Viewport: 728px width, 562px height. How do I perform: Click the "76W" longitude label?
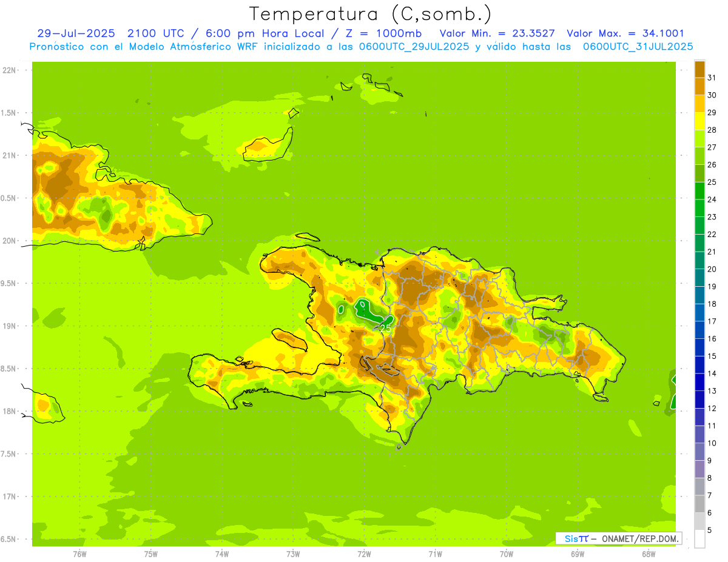pyautogui.click(x=79, y=554)
